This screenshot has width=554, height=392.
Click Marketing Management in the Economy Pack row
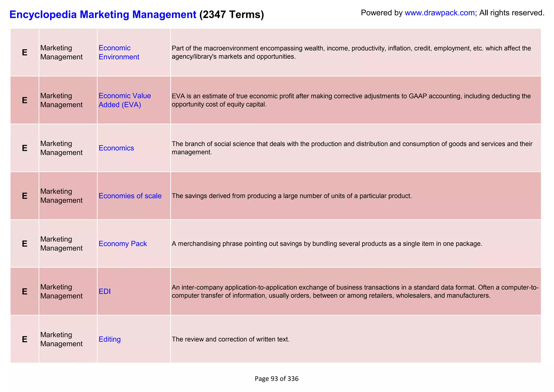tap(61, 244)
